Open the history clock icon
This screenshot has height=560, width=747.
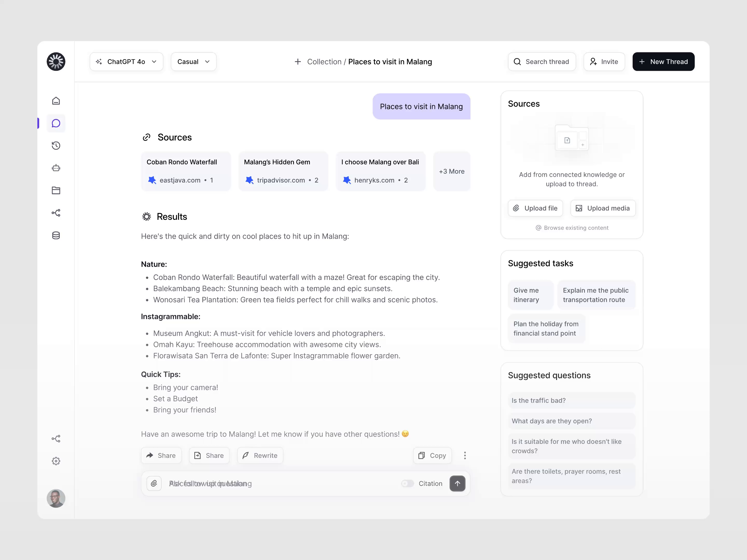pyautogui.click(x=56, y=145)
